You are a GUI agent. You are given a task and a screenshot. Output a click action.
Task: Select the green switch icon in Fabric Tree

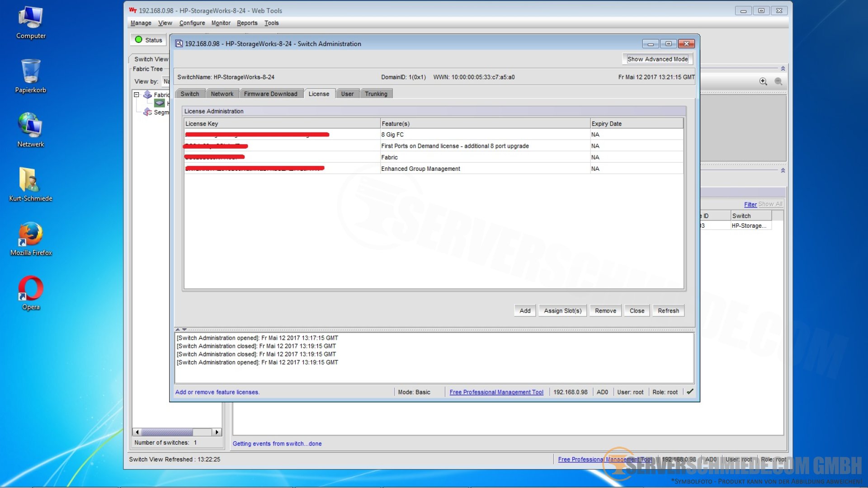coord(159,103)
